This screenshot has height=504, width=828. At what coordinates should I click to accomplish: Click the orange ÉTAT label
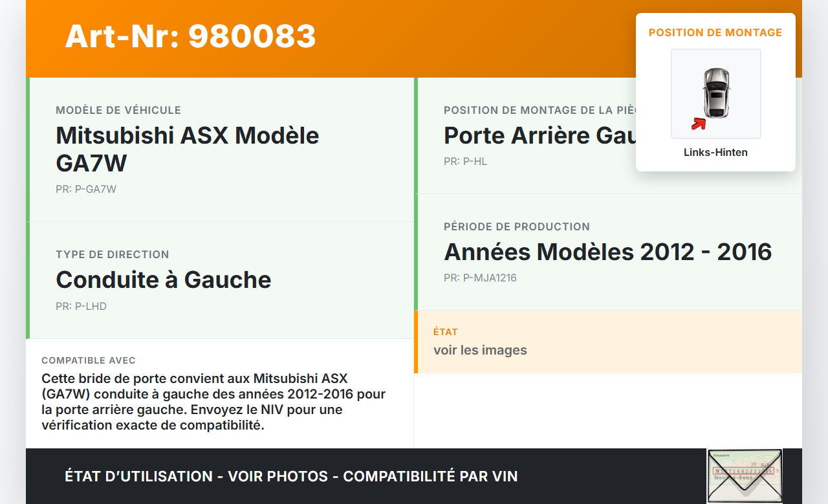446,332
